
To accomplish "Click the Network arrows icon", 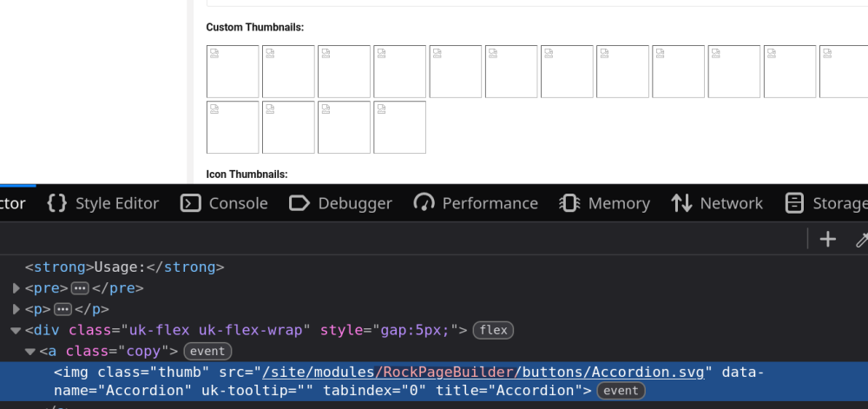I will coord(681,203).
